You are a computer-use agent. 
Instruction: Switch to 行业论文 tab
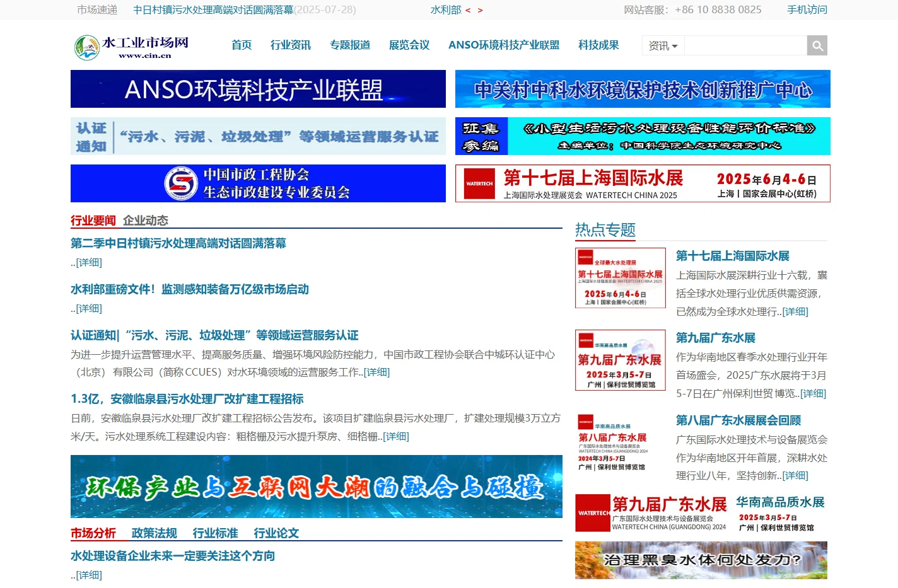click(277, 533)
